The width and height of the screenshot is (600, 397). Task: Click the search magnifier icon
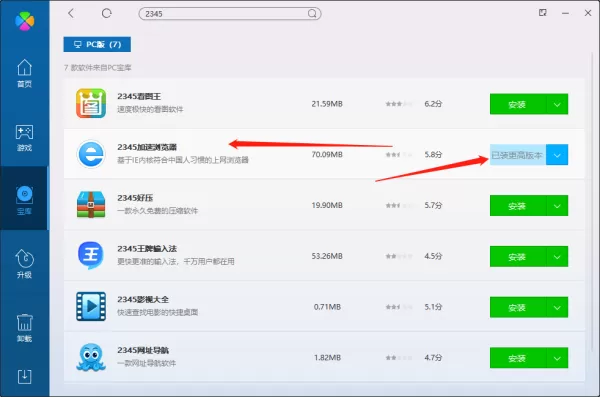pos(312,13)
